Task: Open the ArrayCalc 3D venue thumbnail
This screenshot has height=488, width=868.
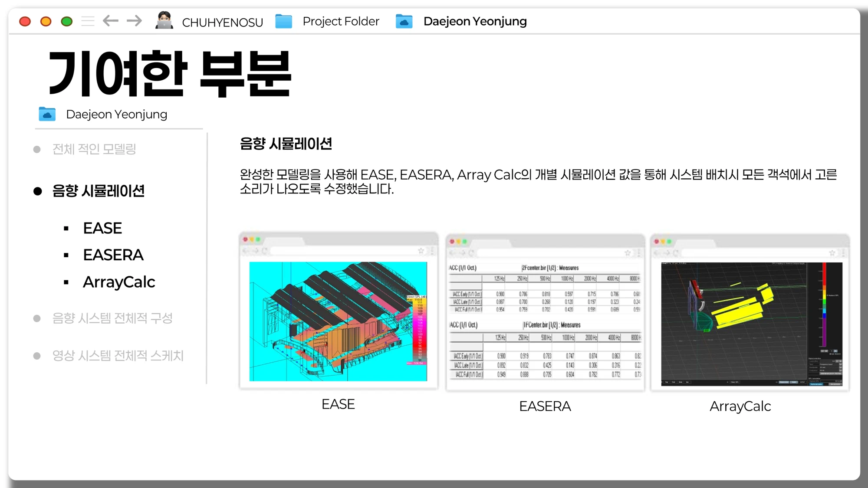Action: click(x=752, y=324)
